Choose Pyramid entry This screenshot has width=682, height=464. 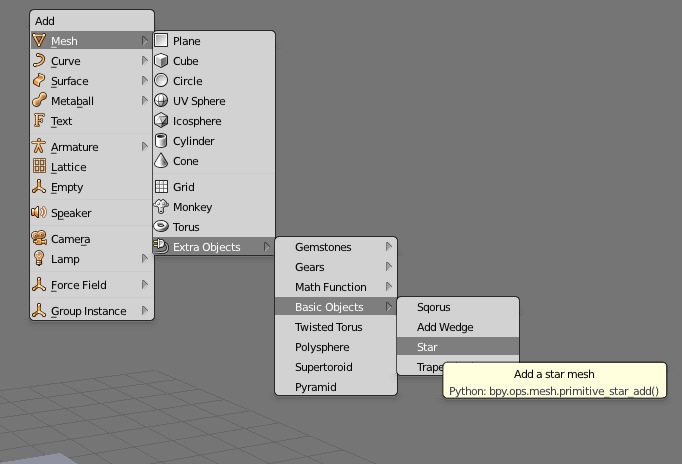click(x=336, y=387)
